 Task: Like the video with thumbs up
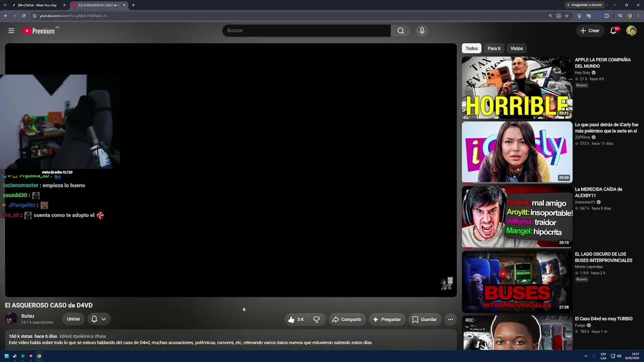[x=296, y=319]
